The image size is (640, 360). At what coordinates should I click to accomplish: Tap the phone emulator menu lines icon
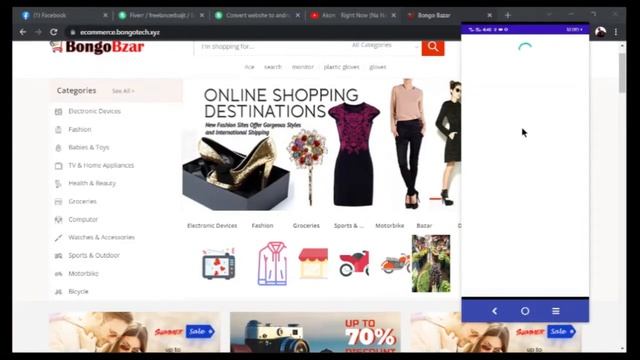(x=556, y=311)
